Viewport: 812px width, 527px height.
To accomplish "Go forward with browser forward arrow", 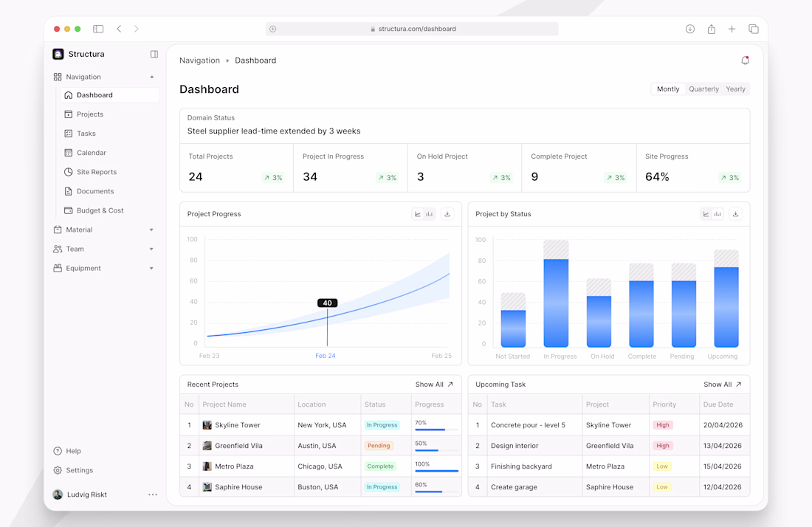I will pyautogui.click(x=137, y=29).
